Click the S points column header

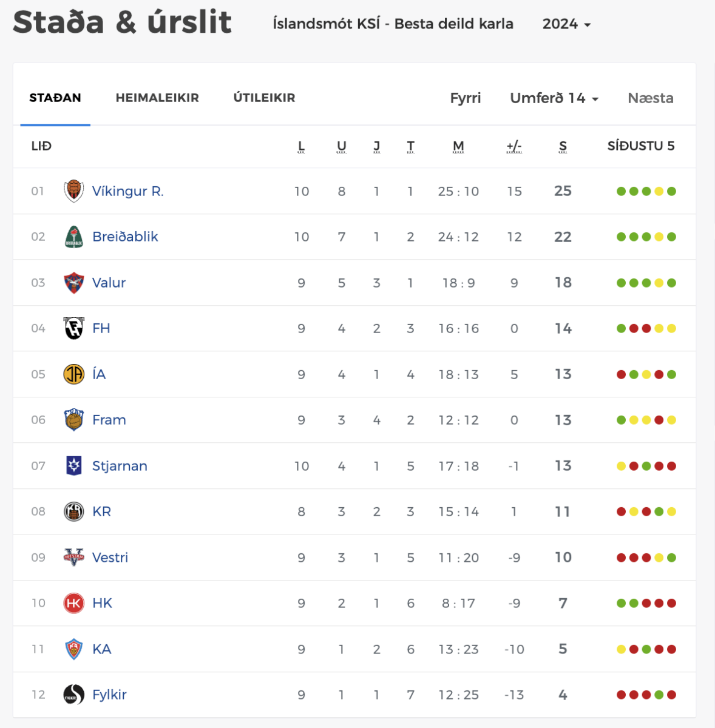click(563, 146)
